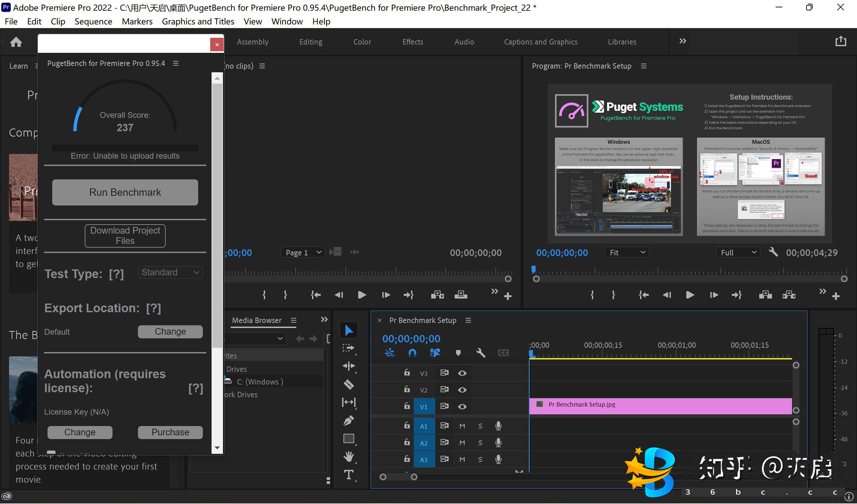
Task: Open the Fit zoom level dropdown
Action: (x=627, y=252)
